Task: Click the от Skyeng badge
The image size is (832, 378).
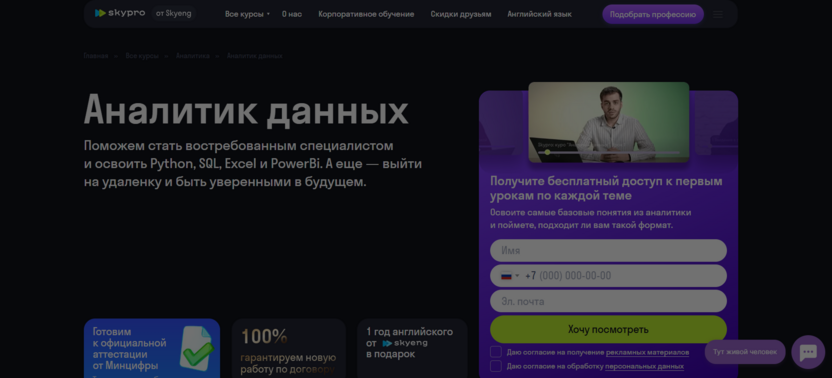Action: tap(174, 13)
